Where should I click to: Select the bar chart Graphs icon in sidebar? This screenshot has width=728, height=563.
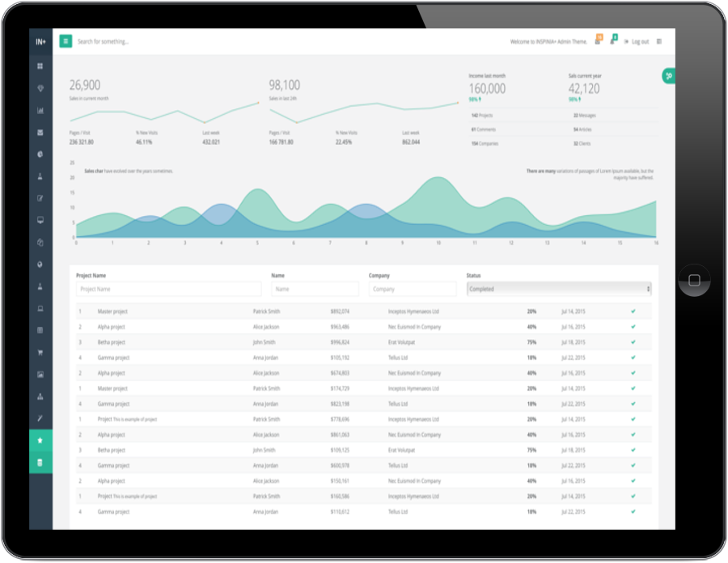40,112
